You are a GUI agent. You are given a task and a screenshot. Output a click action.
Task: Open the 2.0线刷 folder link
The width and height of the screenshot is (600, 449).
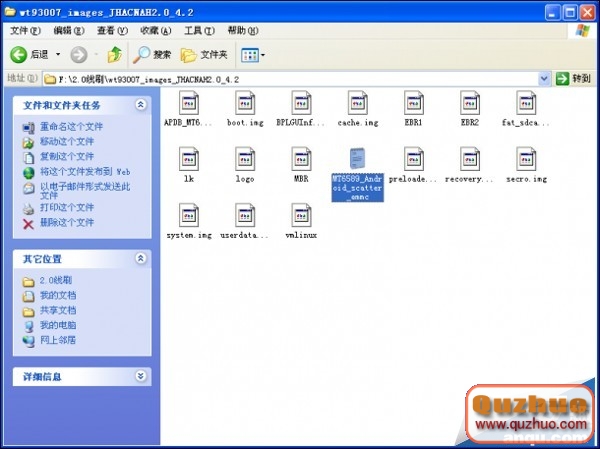[55, 280]
